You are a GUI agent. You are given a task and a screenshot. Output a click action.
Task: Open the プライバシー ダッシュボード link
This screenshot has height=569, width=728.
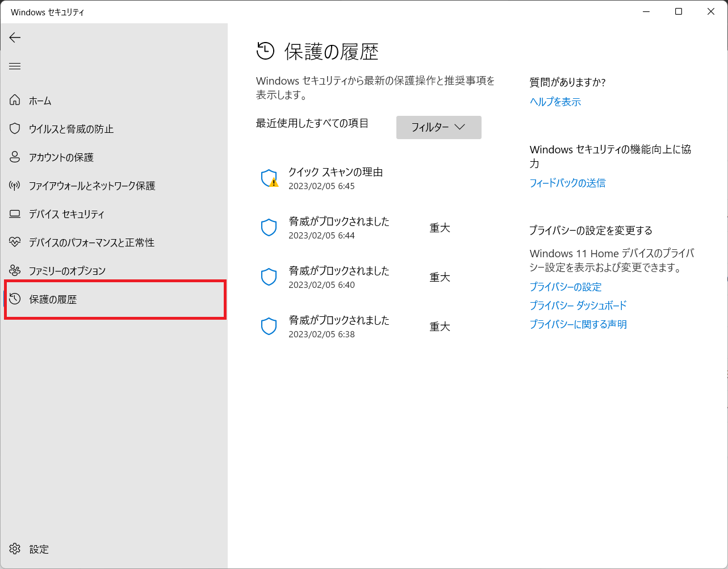point(578,306)
